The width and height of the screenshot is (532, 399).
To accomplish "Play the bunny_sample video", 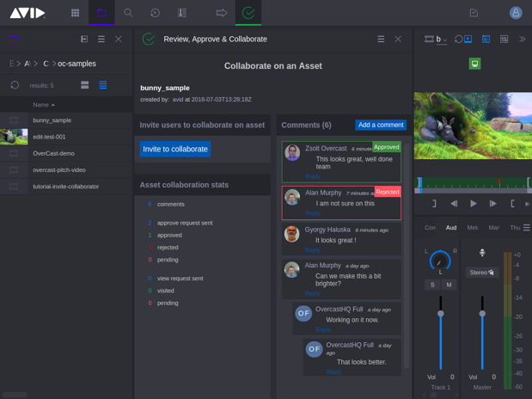I will [x=474, y=204].
